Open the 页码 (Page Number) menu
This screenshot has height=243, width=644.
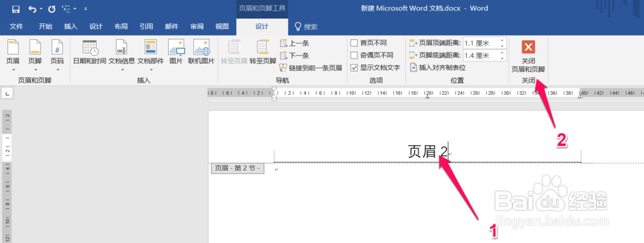[x=57, y=55]
